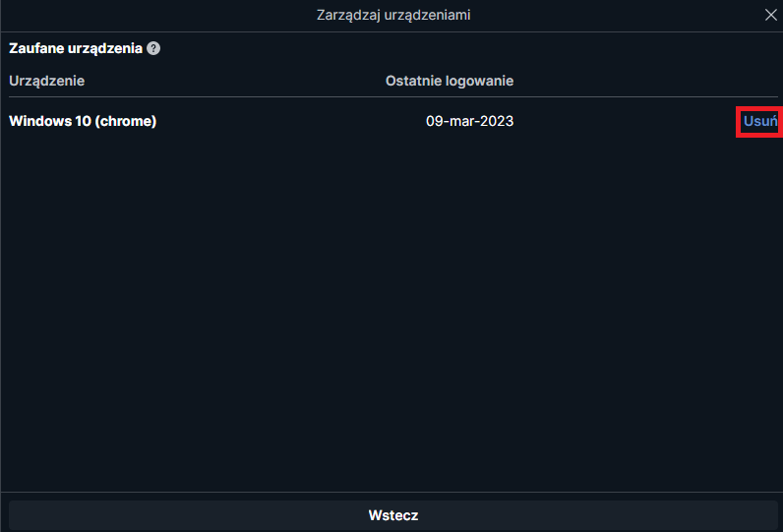Click the Wstecz button
Viewport: 783px width, 532px height.
[393, 515]
